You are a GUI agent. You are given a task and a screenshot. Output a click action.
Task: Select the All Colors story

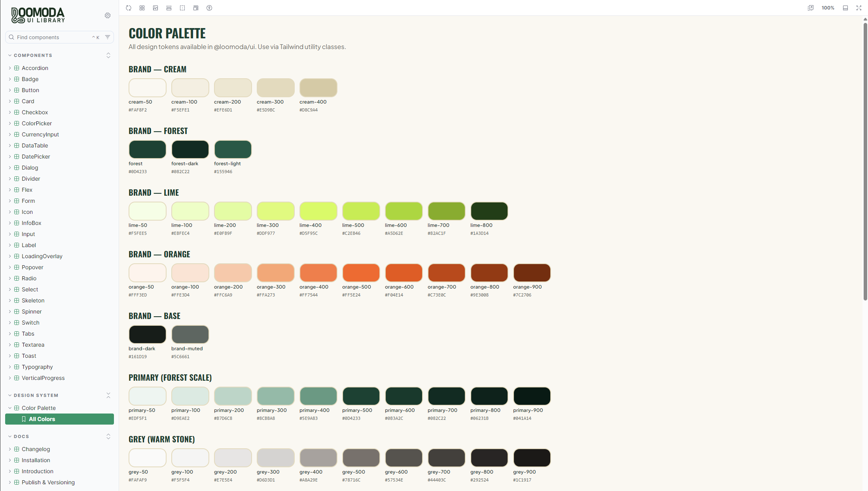point(59,419)
